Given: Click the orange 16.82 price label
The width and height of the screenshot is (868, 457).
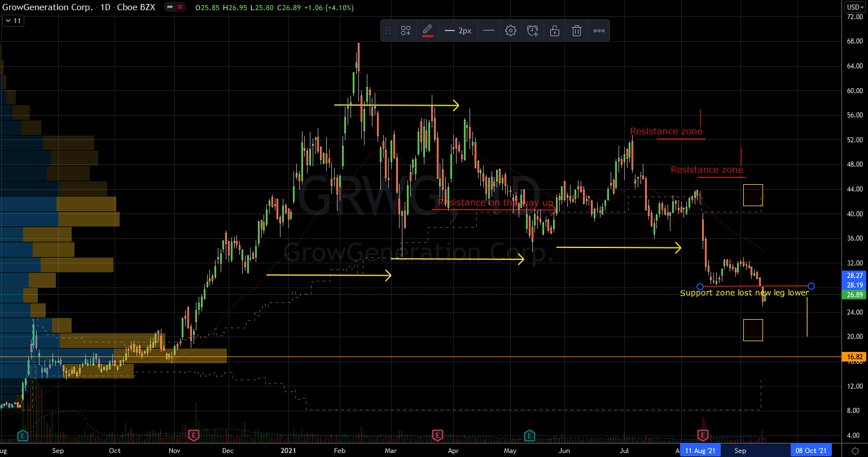Looking at the screenshot, I should coord(855,357).
